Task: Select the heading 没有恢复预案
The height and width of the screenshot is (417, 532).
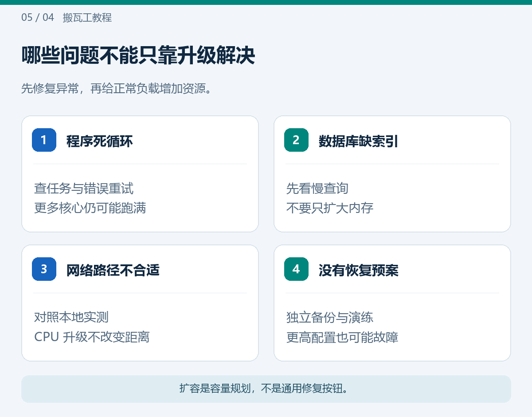Action: [358, 270]
